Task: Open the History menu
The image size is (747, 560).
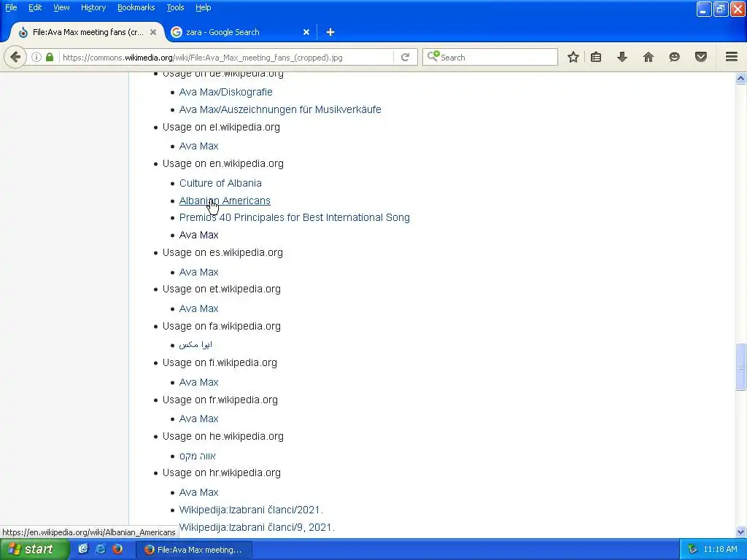Action: [x=93, y=7]
